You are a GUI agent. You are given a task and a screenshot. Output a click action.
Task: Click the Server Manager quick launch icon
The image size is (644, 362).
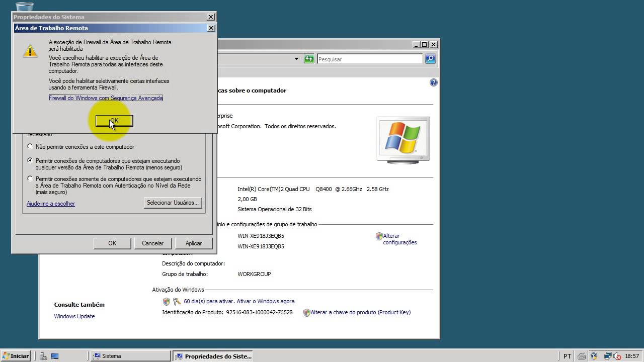44,356
